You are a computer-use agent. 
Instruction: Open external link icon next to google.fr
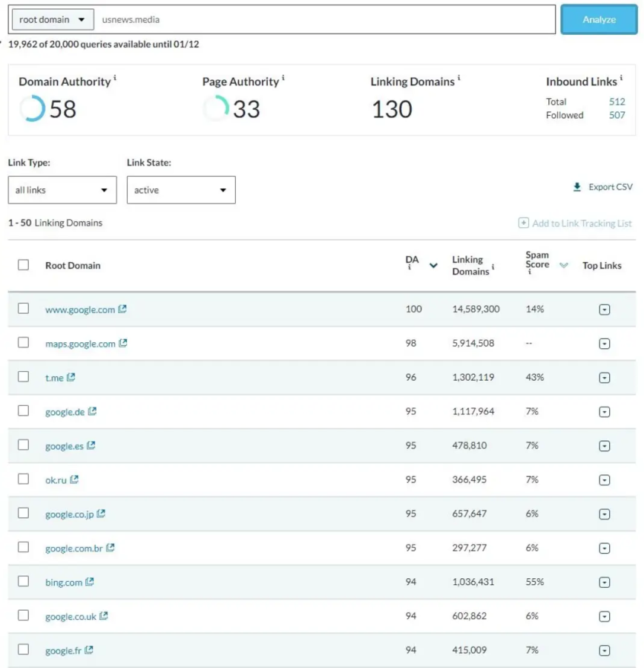[88, 649]
